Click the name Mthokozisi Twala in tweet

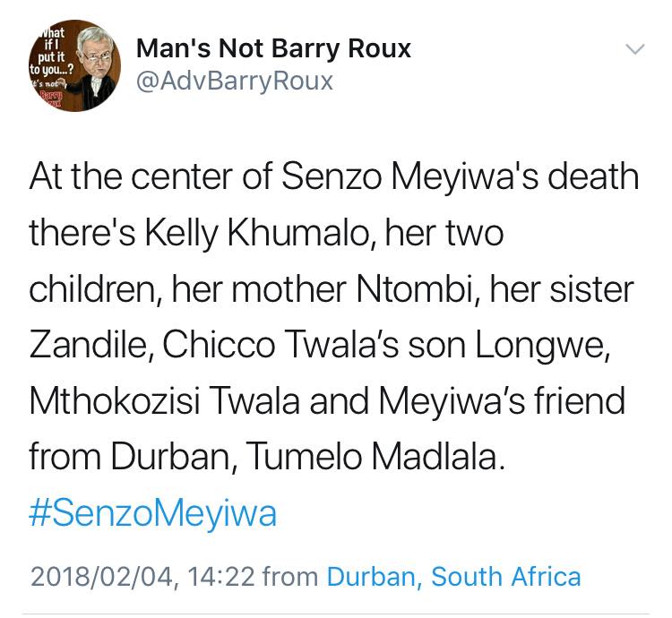coord(164,401)
